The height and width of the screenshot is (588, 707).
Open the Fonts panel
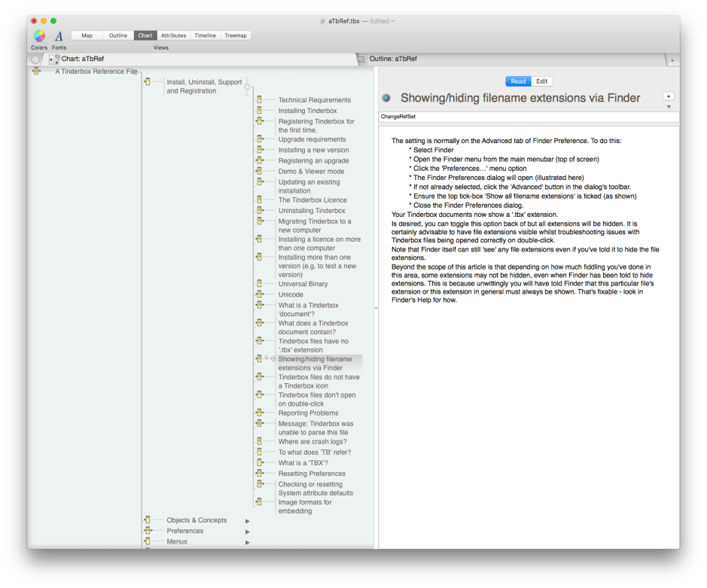(x=59, y=35)
